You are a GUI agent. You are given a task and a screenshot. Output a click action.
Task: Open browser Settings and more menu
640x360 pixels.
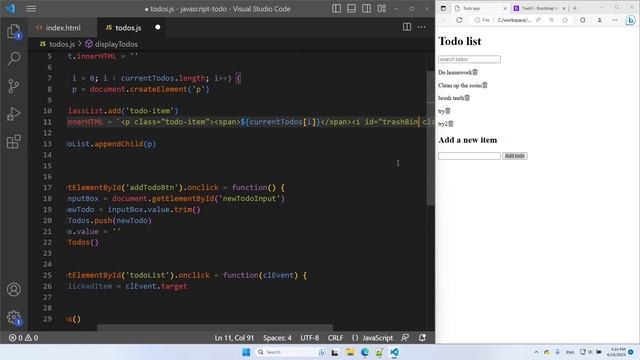(x=615, y=20)
